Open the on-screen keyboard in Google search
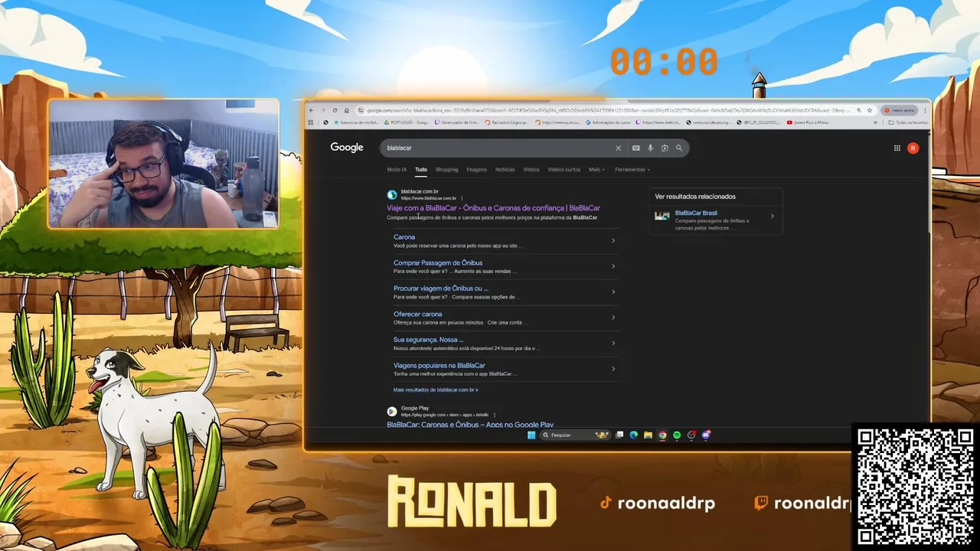980x551 pixels. [x=635, y=148]
